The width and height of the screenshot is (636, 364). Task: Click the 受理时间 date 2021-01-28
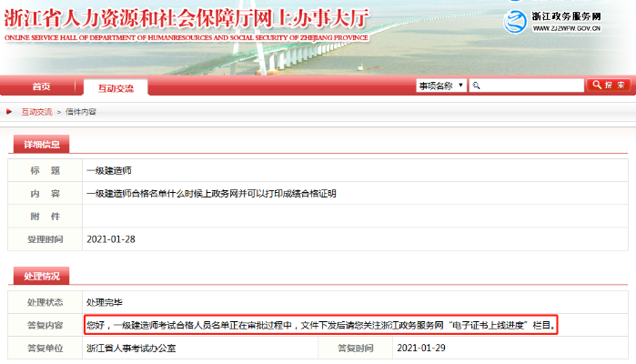[x=111, y=239]
